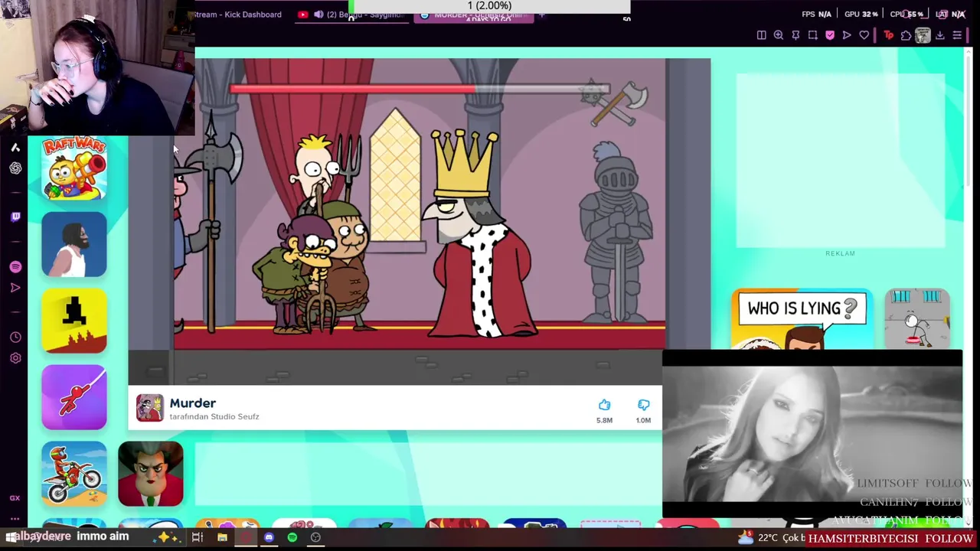Click the weather widget showing 22°C
Viewport: 980px width, 551px height.
pos(770,538)
